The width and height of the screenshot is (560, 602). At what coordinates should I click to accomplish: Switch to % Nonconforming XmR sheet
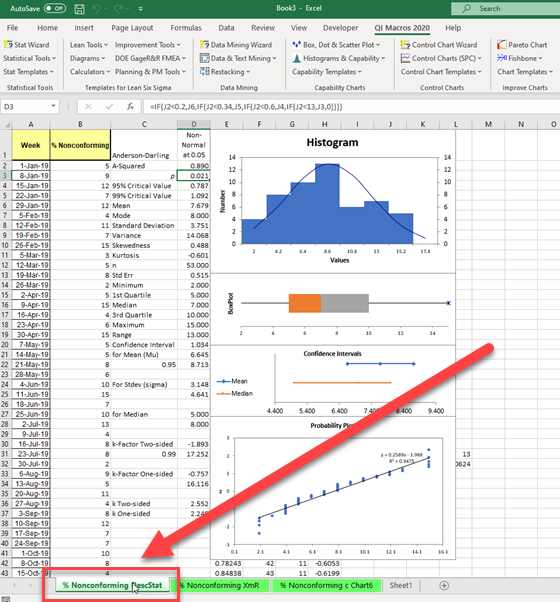click(221, 585)
